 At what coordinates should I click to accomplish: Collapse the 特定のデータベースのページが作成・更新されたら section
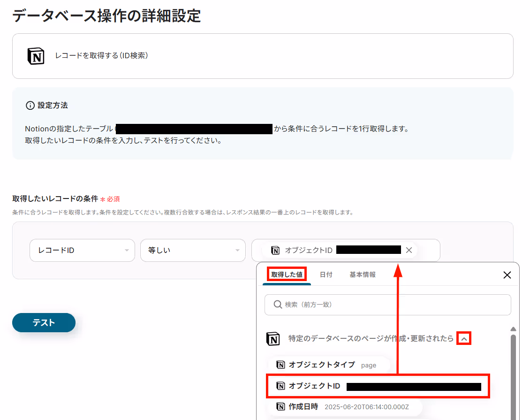coord(464,338)
